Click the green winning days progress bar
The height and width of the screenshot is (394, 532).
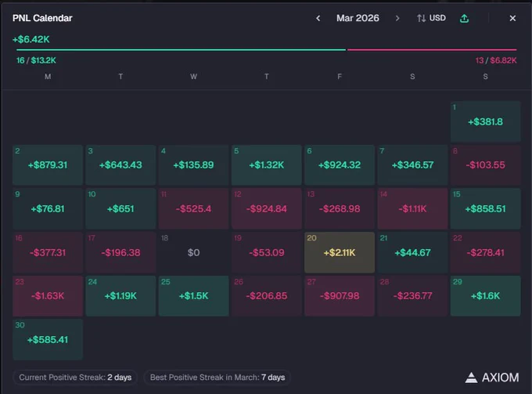(x=181, y=49)
